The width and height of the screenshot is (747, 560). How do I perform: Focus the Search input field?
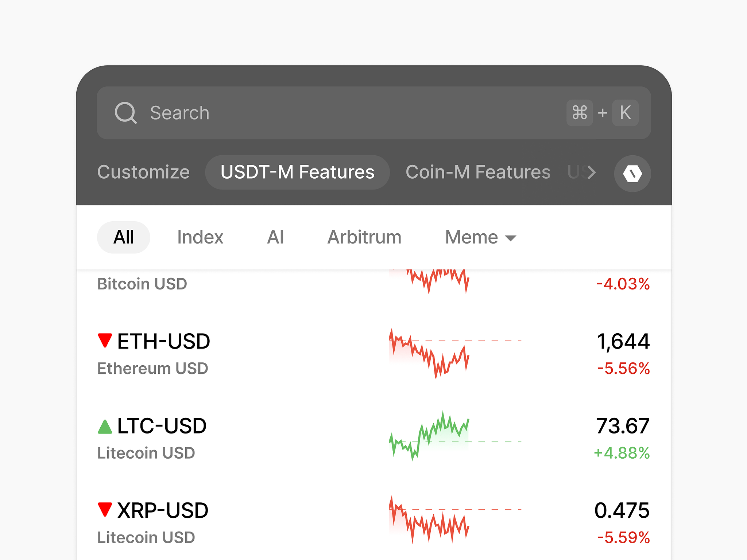tap(328, 113)
